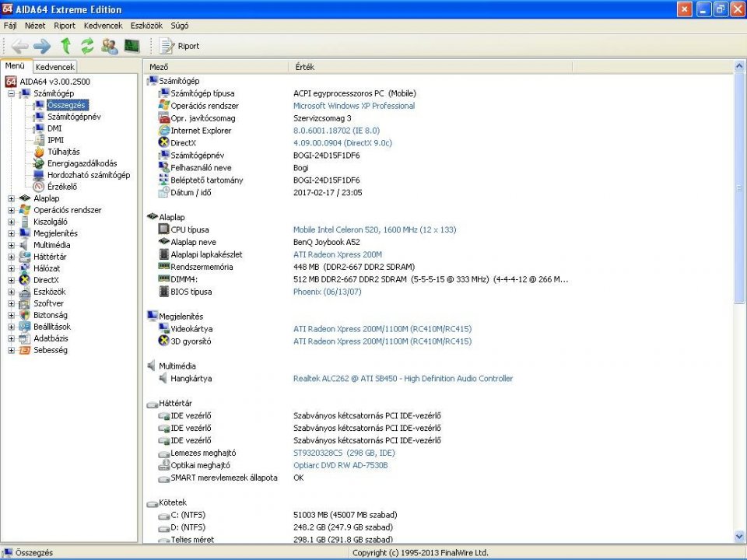
Task: Click the Internet Explorer row icon
Action: [164, 131]
